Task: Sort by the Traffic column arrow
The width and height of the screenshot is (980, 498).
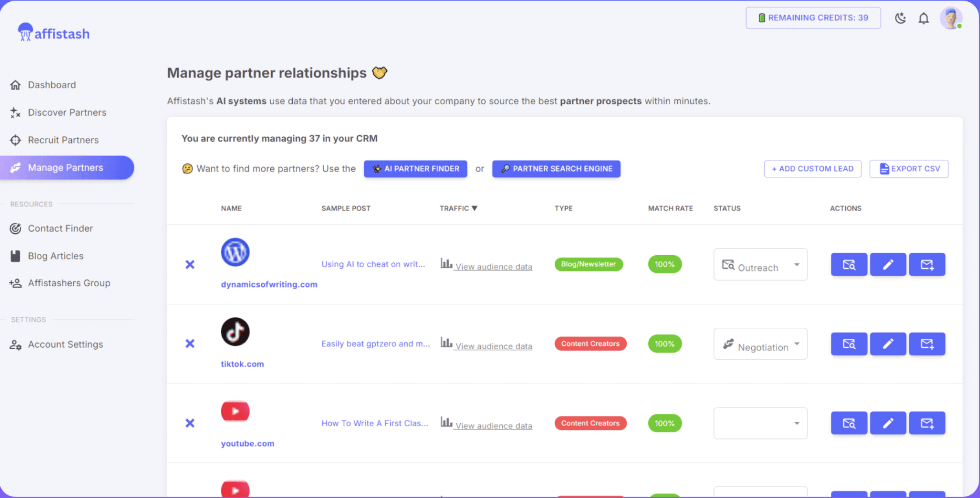Action: coord(475,208)
